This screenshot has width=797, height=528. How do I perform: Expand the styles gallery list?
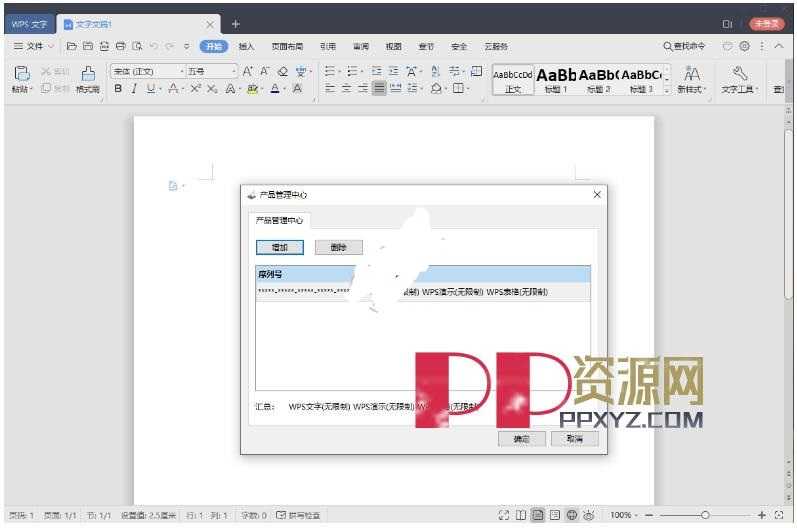(x=667, y=91)
